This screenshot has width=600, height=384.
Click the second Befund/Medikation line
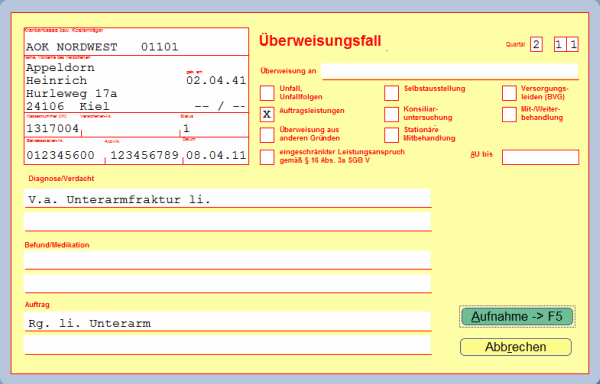227,284
